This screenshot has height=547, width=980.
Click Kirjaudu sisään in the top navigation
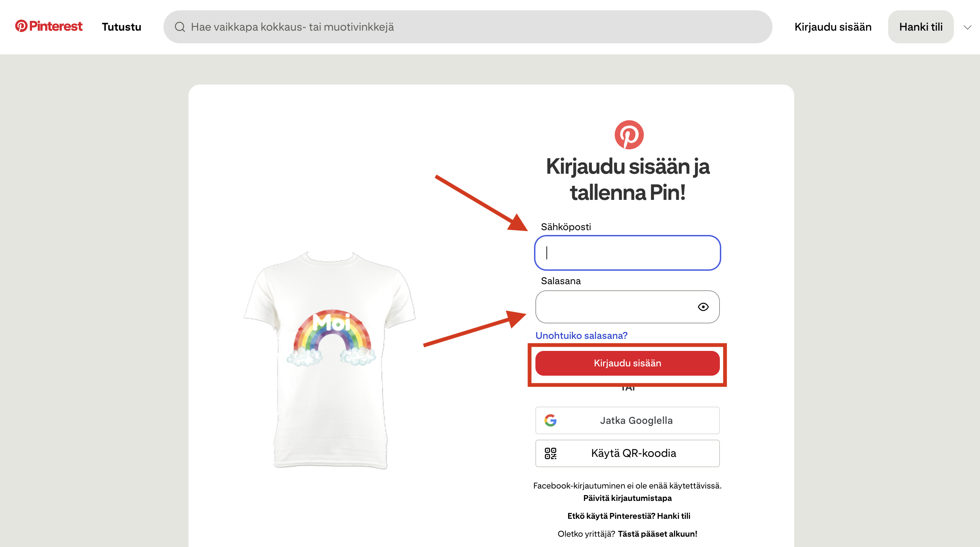tap(833, 27)
